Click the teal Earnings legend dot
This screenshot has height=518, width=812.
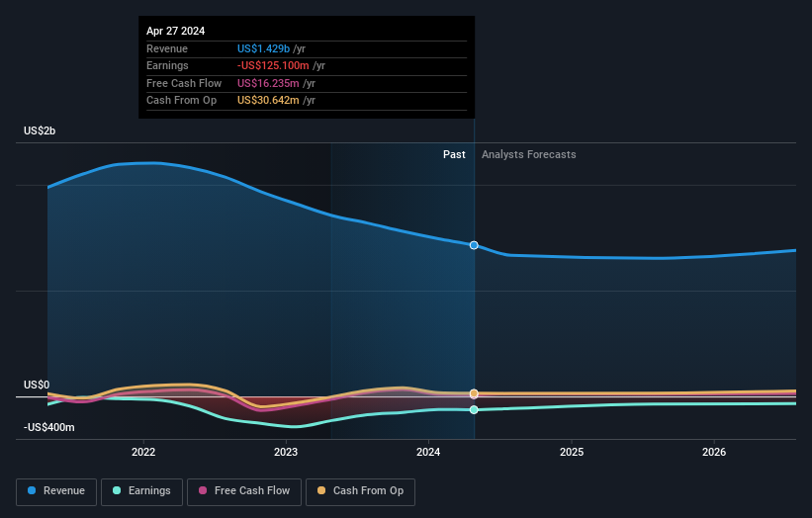click(117, 490)
